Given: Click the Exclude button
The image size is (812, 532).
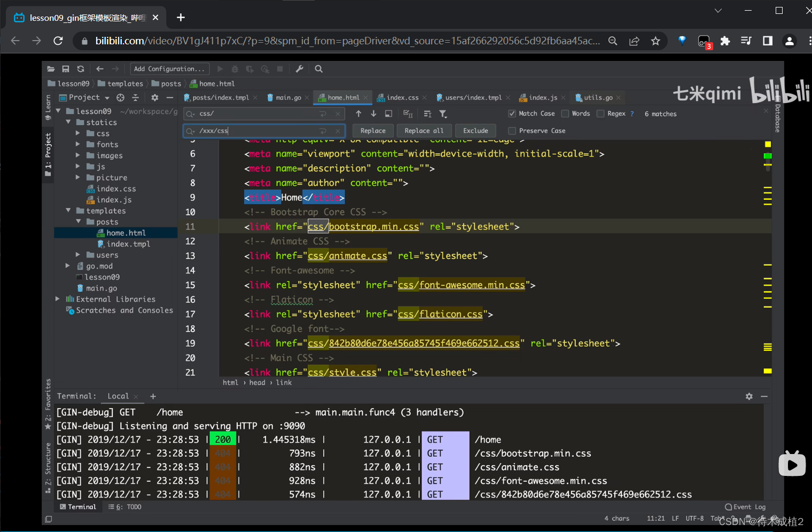Looking at the screenshot, I should click(475, 131).
